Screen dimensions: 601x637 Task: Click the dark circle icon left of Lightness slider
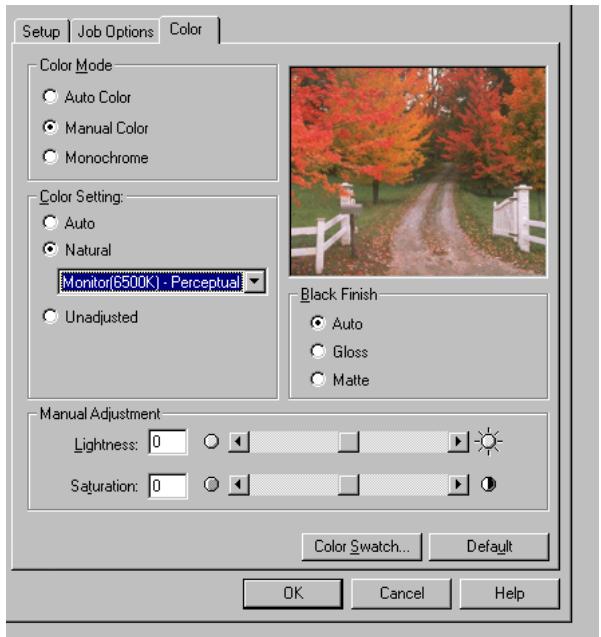point(210,442)
